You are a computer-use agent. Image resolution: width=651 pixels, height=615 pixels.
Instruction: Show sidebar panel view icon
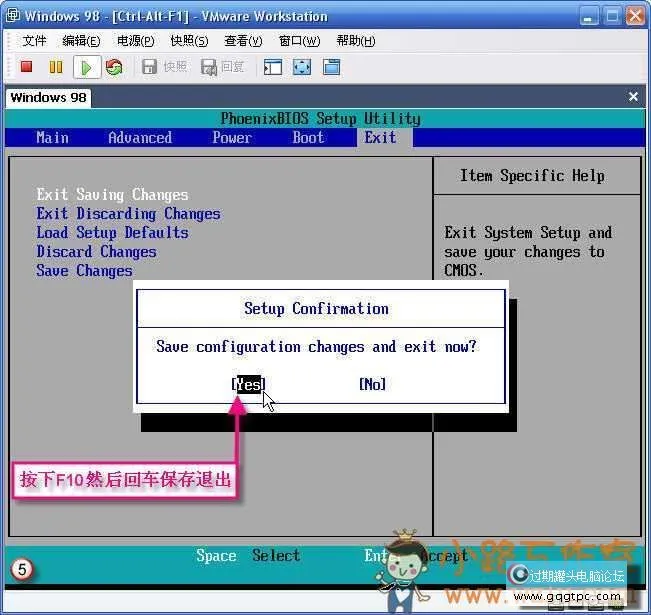point(273,67)
